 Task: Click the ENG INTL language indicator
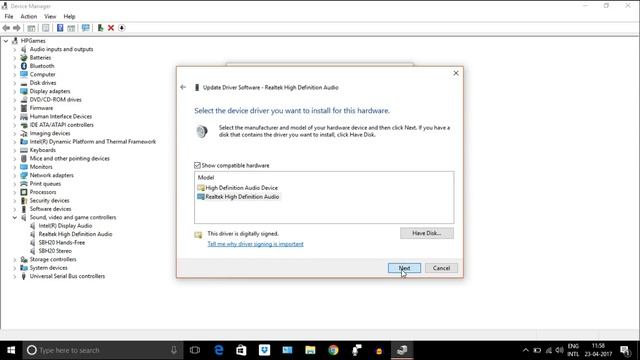573,350
